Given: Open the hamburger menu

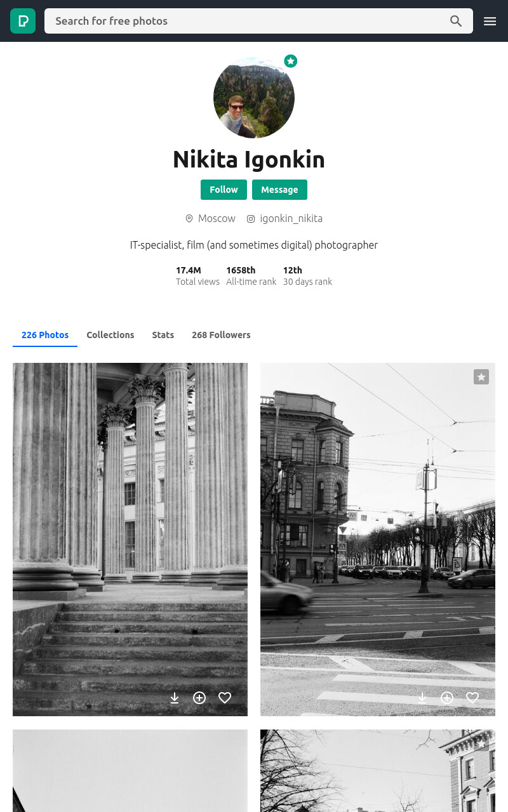Looking at the screenshot, I should point(490,21).
